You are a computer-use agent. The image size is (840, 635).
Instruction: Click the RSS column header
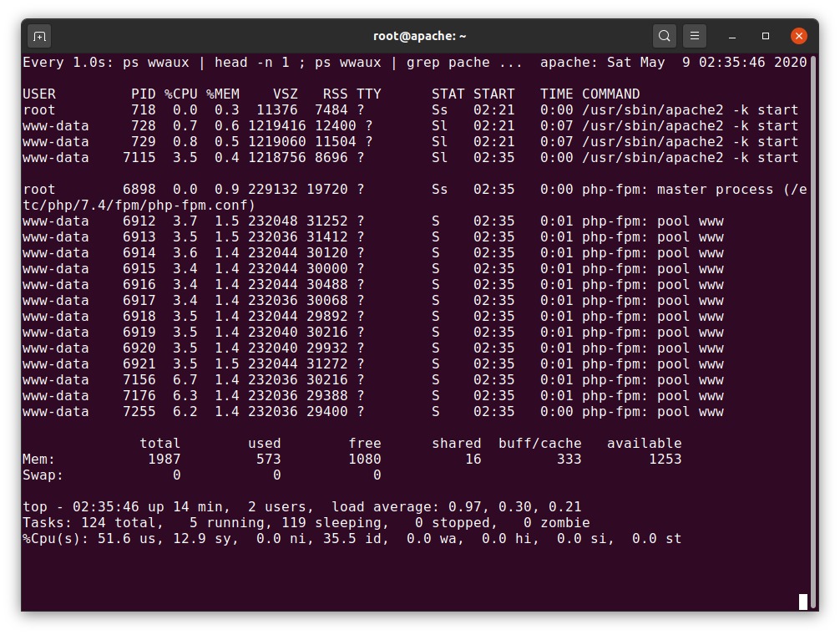pos(335,94)
